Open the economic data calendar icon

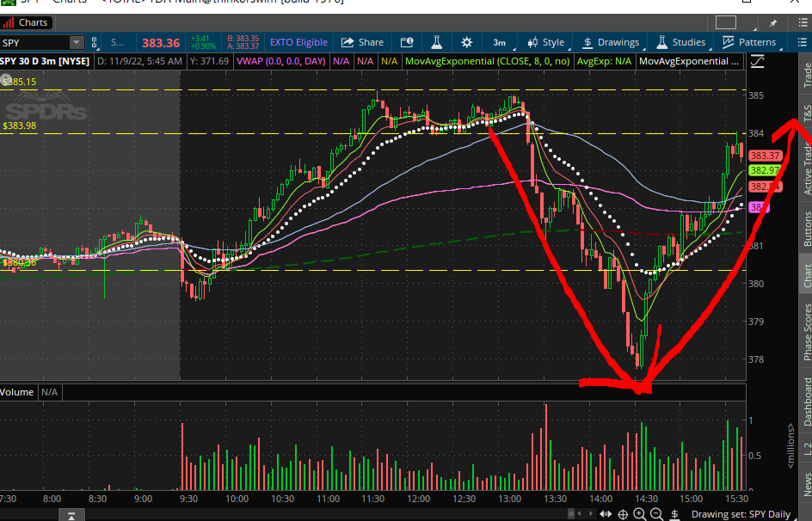pyautogui.click(x=407, y=42)
